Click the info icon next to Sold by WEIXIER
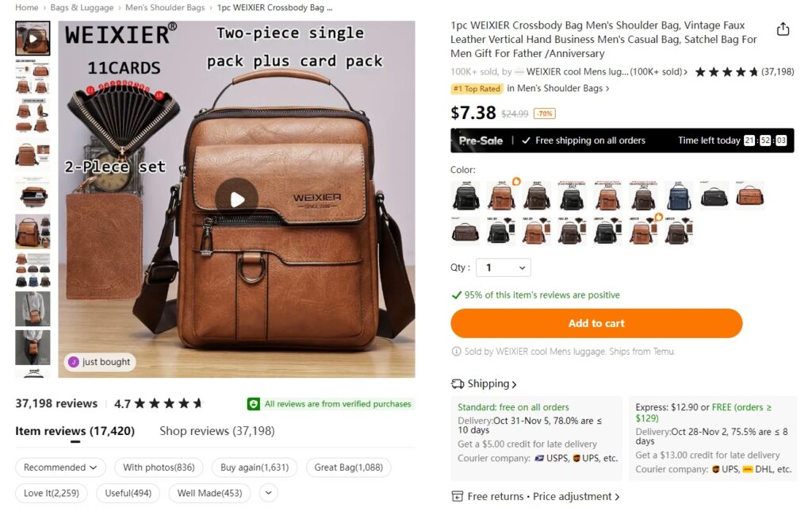Screen dimensions: 812x508 pos(456,352)
